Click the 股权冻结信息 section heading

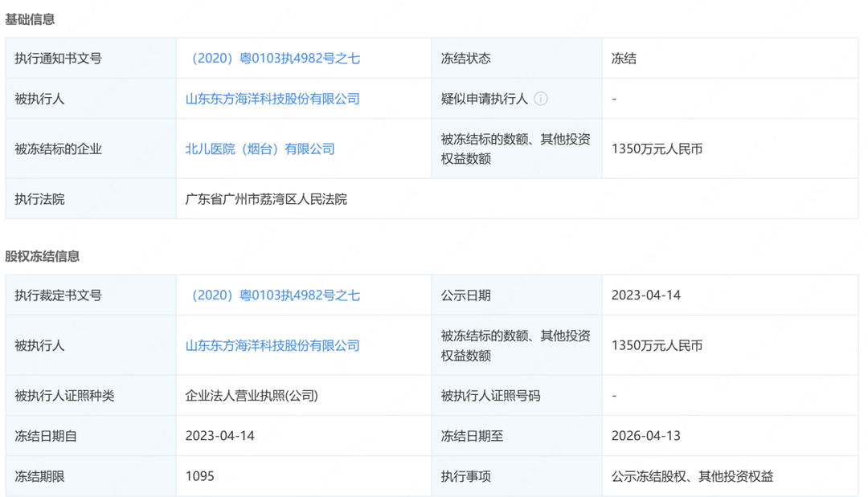pos(42,256)
